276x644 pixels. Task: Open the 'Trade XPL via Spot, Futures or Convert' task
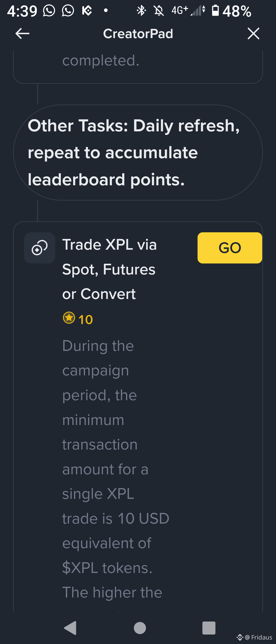pyautogui.click(x=229, y=248)
